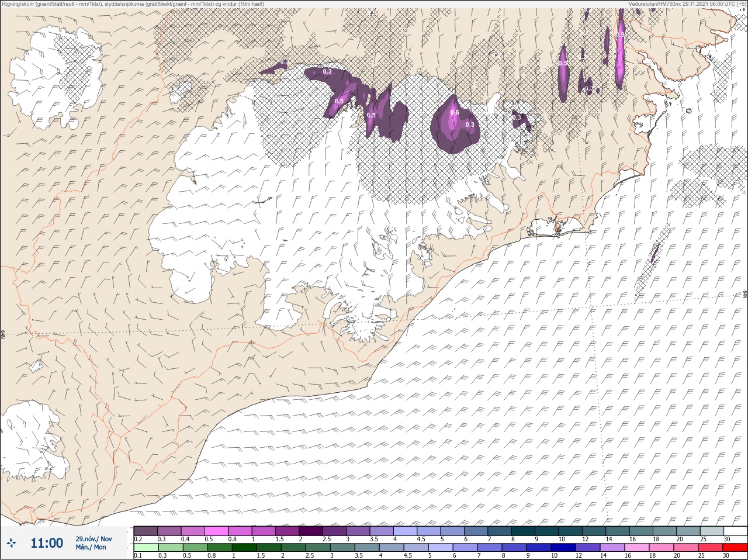Pick the upper legend pink swatch starting at 0.5

(216, 531)
